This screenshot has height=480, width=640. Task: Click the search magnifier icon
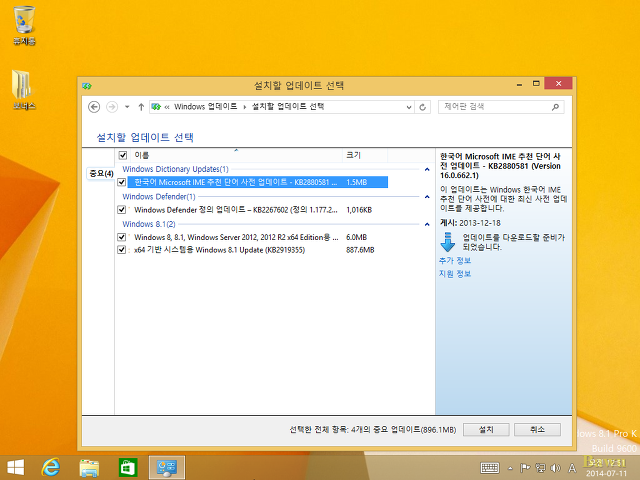(x=555, y=107)
